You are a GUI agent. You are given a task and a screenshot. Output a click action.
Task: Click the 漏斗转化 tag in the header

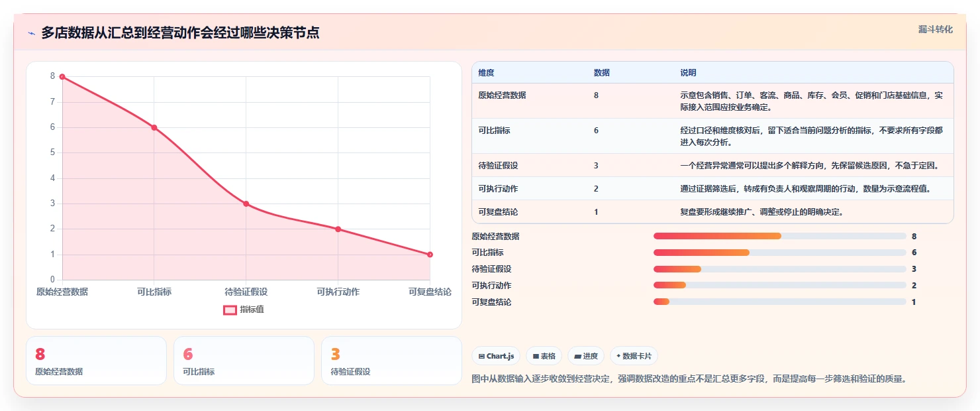[936, 29]
